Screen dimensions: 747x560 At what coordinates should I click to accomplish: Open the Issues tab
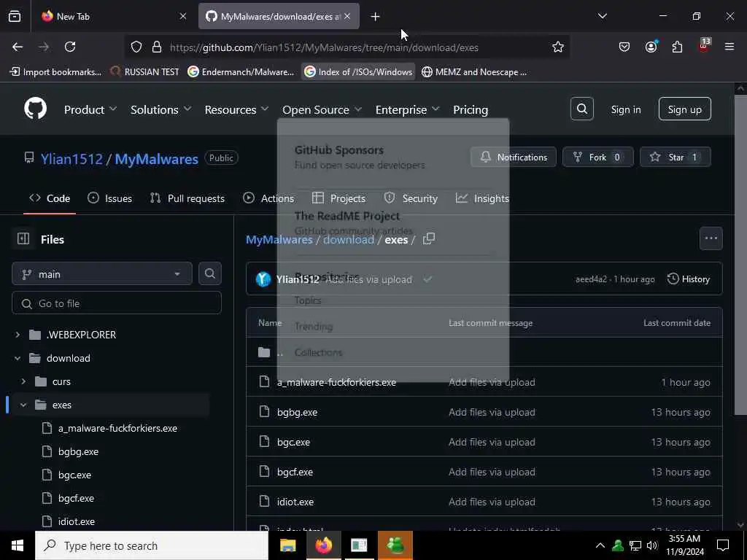(x=110, y=198)
